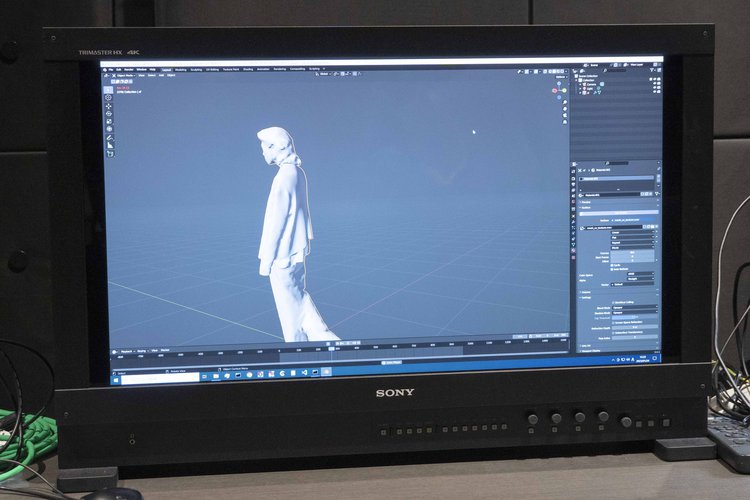This screenshot has width=750, height=500.
Task: Open the View menu in viewport header
Action: [141, 74]
